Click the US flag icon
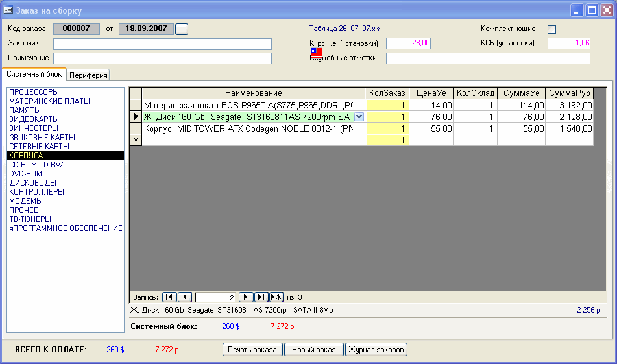This screenshot has height=364, width=617. point(317,53)
